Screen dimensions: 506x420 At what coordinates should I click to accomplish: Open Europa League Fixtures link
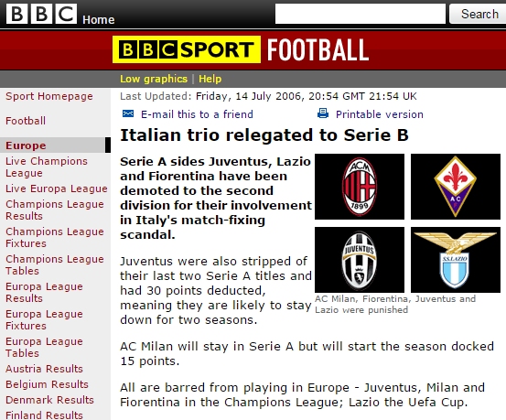(x=44, y=319)
